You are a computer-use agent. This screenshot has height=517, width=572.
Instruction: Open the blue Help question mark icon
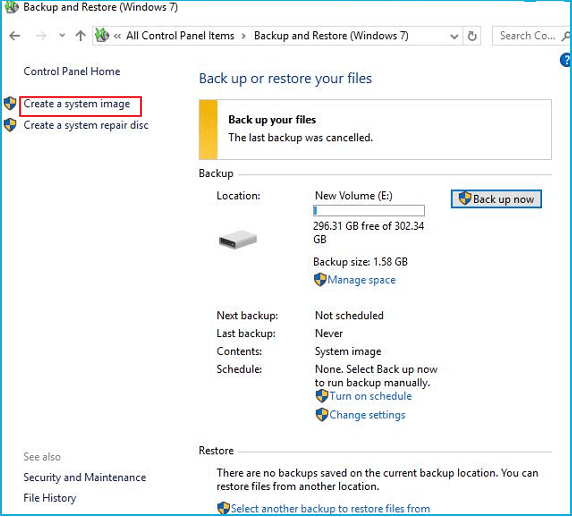point(566,60)
